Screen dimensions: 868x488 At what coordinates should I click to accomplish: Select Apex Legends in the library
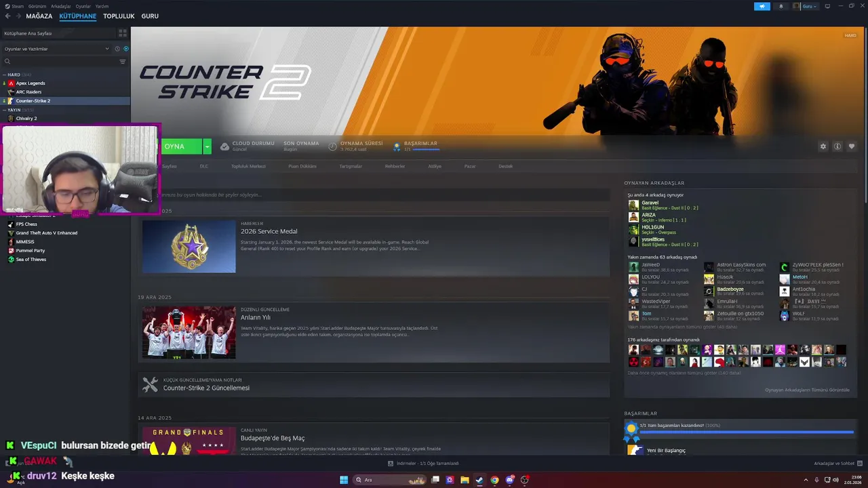[x=31, y=83]
